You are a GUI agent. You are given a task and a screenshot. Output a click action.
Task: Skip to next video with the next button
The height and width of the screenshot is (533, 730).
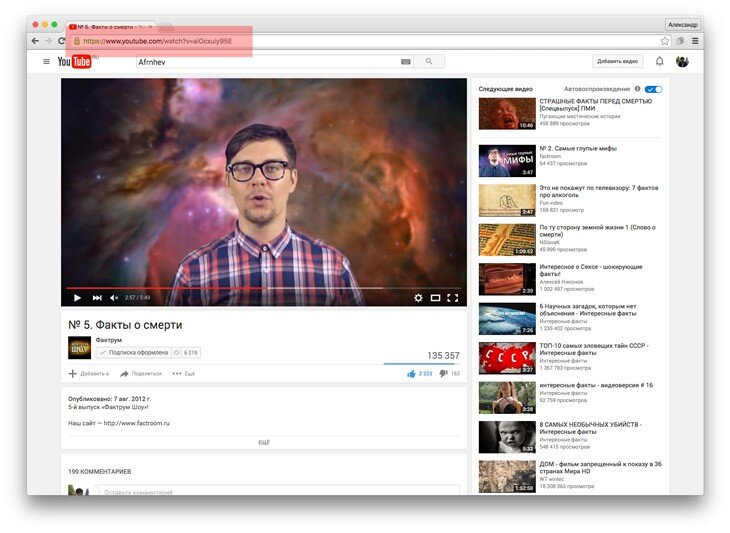click(97, 298)
